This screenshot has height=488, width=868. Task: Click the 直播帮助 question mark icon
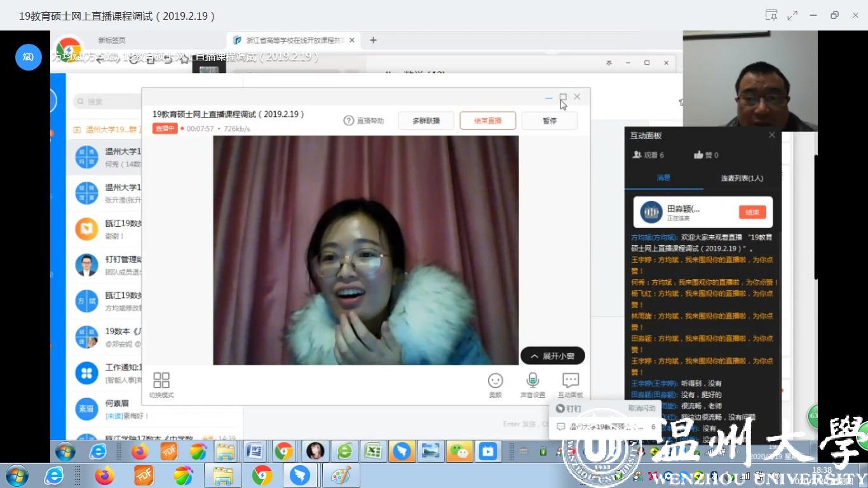(x=348, y=121)
